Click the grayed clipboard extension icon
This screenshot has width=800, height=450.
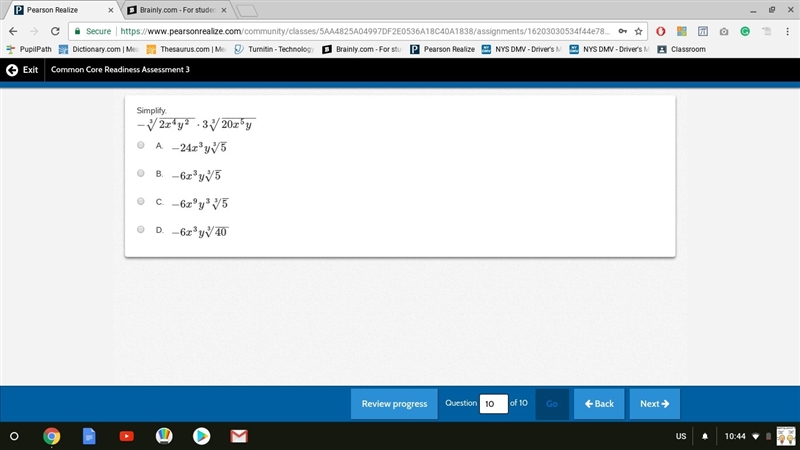click(766, 31)
